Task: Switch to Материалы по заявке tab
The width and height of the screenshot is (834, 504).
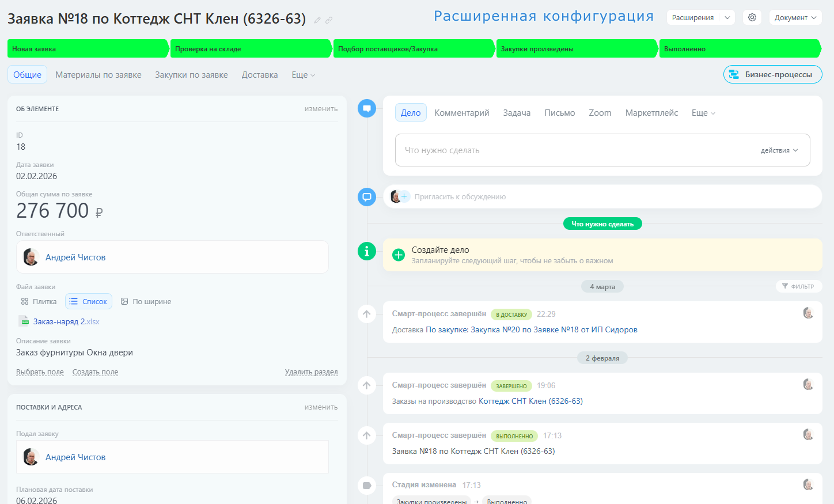Action: 98,75
